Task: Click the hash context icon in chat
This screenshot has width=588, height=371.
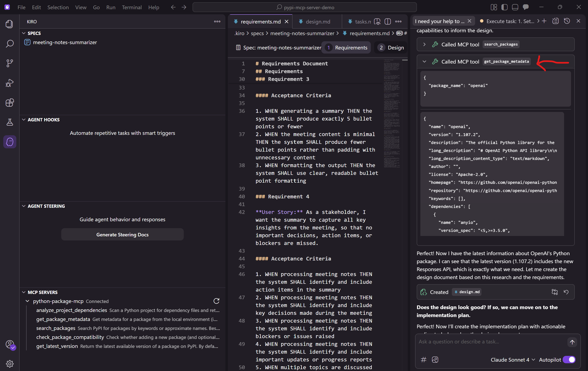Action: tap(424, 360)
